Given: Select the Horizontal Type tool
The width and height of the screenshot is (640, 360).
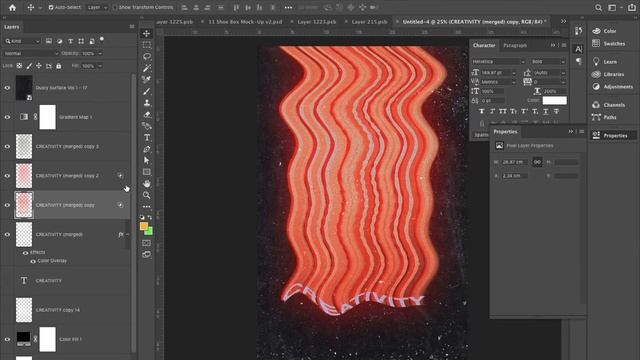Looking at the screenshot, I should [147, 138].
